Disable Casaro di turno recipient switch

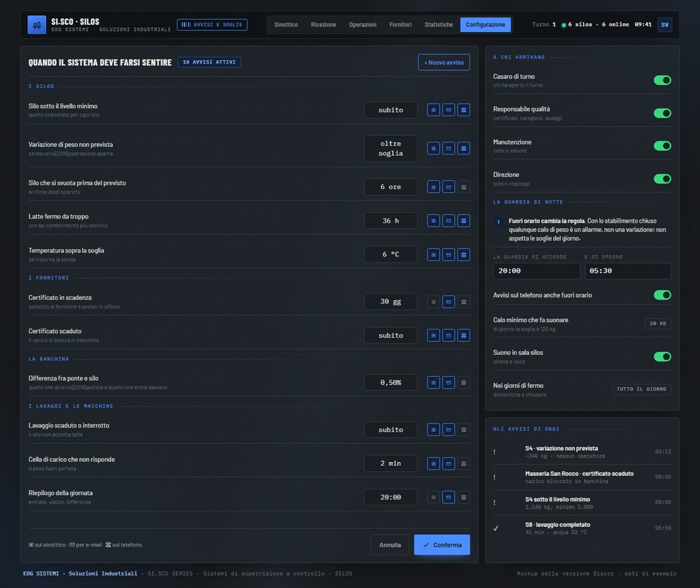point(662,80)
